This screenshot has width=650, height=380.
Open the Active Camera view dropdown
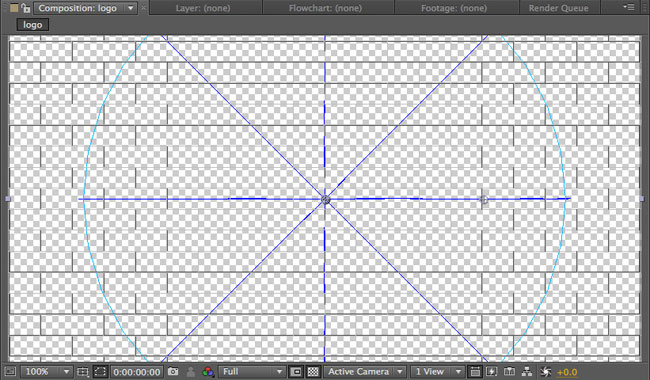(365, 372)
